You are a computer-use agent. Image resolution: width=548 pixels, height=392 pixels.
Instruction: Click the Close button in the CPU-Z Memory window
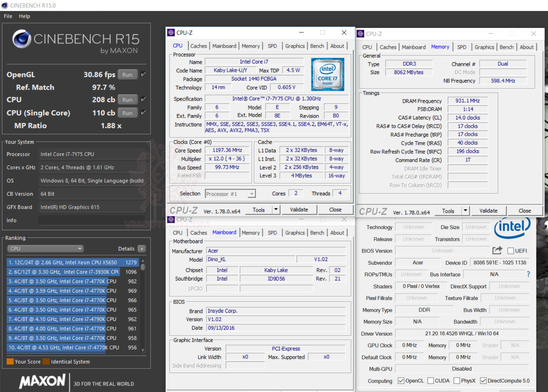point(525,211)
